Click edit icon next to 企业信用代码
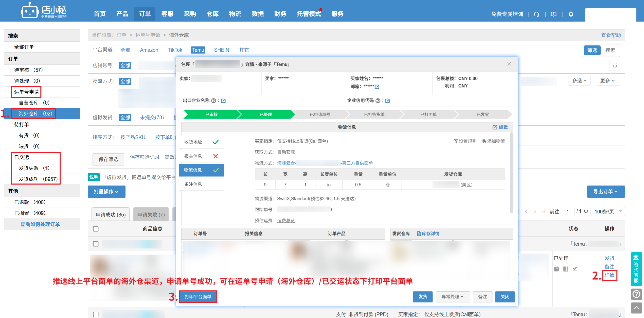 click(387, 101)
